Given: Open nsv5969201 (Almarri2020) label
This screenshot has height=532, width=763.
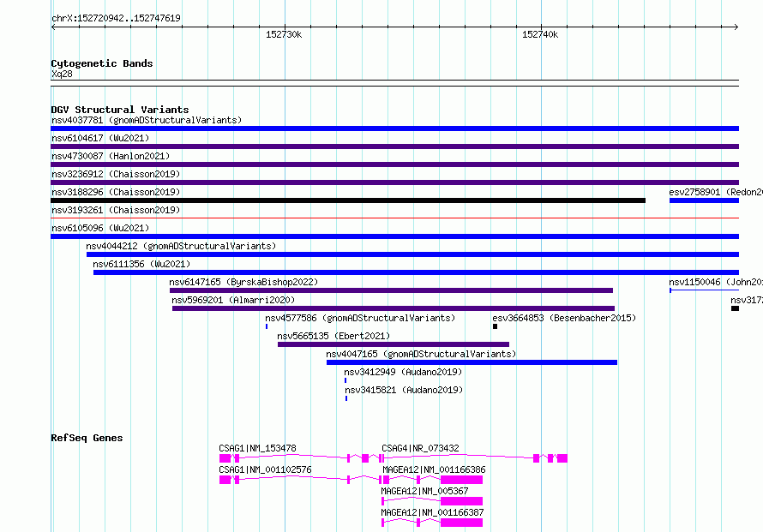Looking at the screenshot, I should click(x=233, y=300).
